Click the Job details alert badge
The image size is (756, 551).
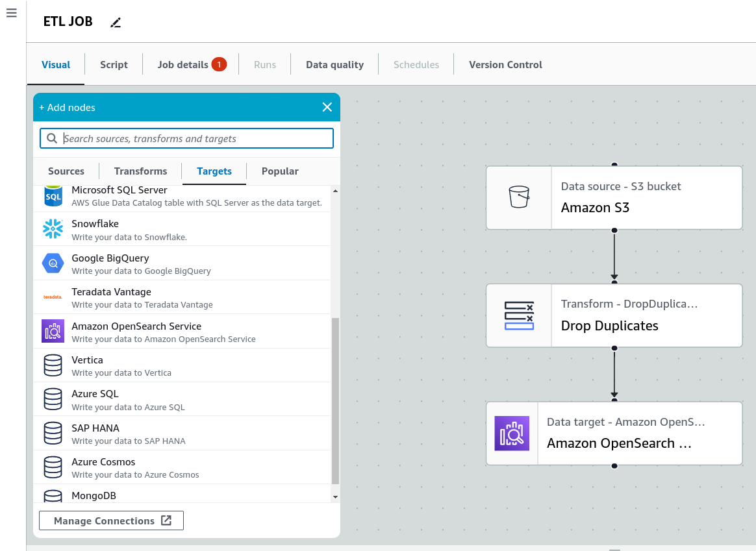point(219,64)
